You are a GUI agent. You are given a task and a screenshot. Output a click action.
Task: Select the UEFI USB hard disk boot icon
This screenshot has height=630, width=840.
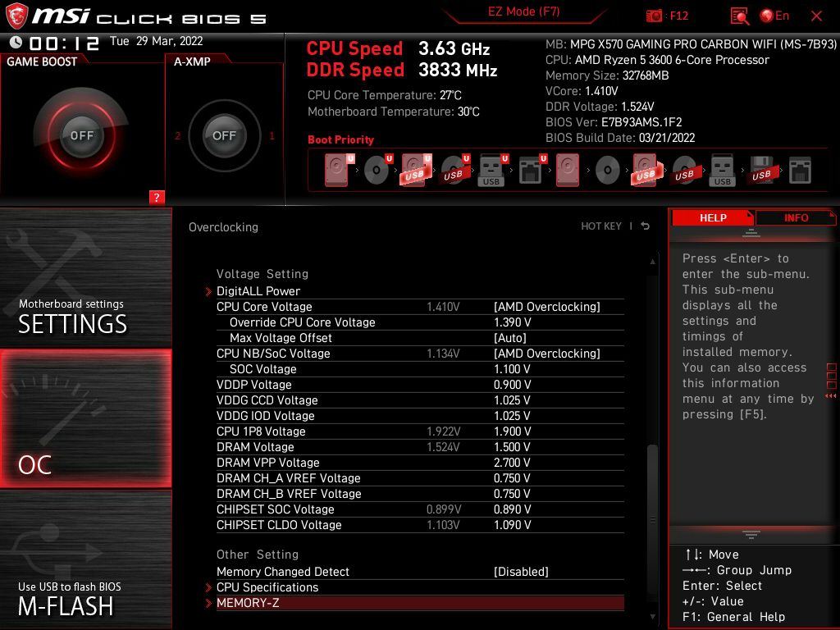(x=416, y=170)
